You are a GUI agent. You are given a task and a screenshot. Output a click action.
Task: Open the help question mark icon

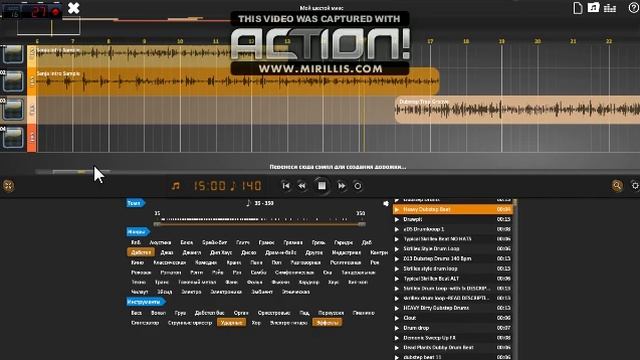634,7
